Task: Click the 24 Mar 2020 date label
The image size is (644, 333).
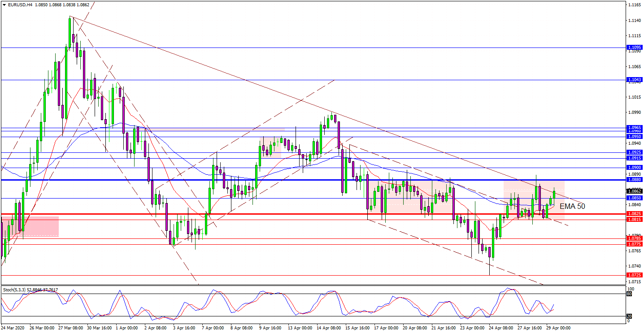Action: pos(13,328)
